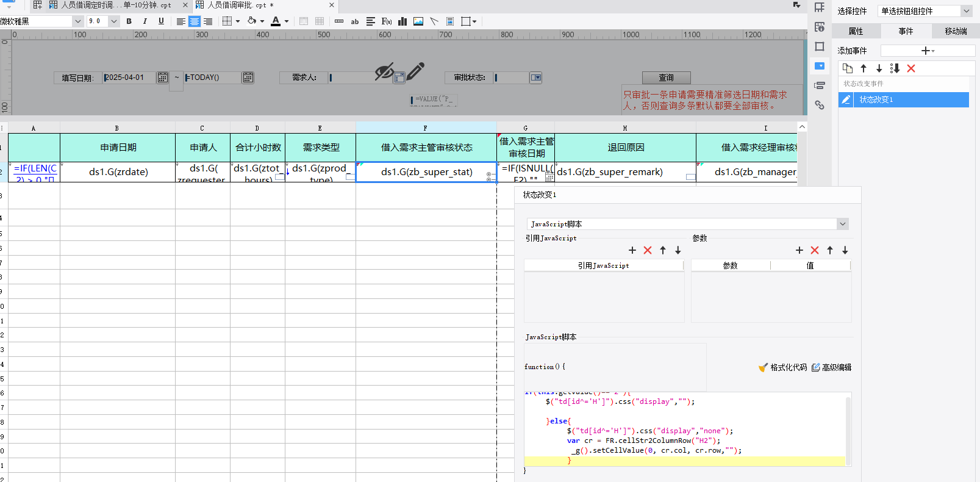Copy the selected event
This screenshot has height=482, width=980.
click(848, 68)
